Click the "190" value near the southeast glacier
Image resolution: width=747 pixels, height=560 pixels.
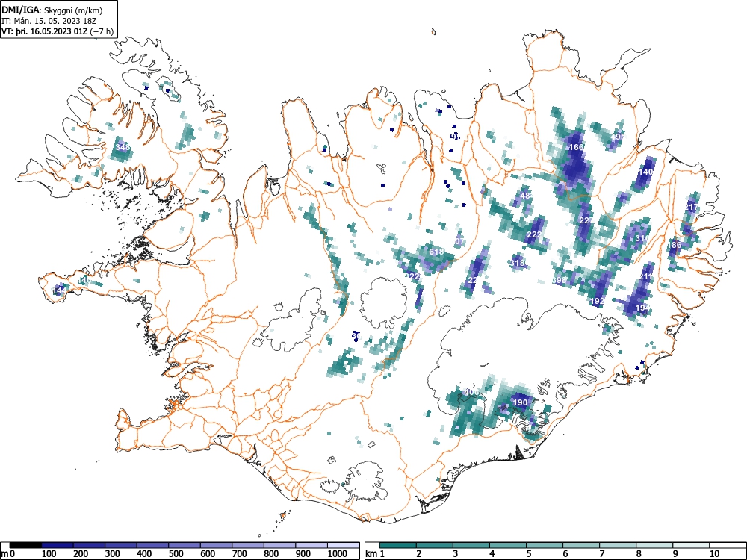point(520,402)
